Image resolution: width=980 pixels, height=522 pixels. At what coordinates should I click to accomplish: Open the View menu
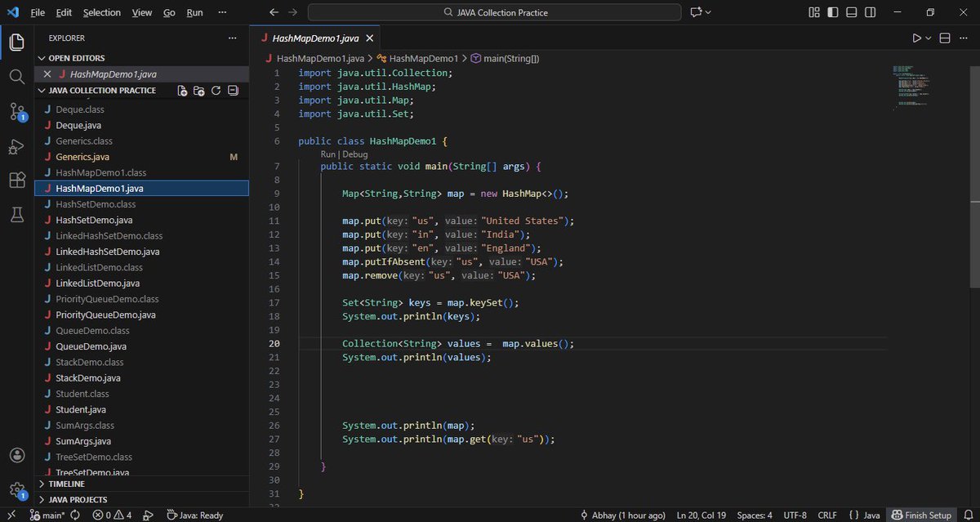(142, 12)
